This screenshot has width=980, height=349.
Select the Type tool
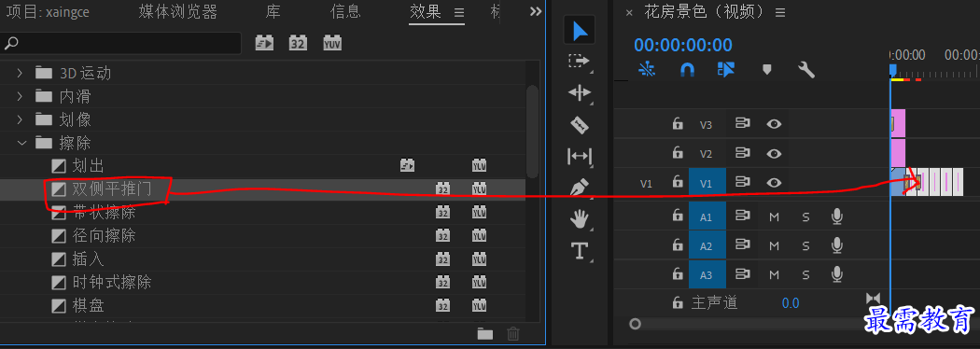(x=580, y=251)
